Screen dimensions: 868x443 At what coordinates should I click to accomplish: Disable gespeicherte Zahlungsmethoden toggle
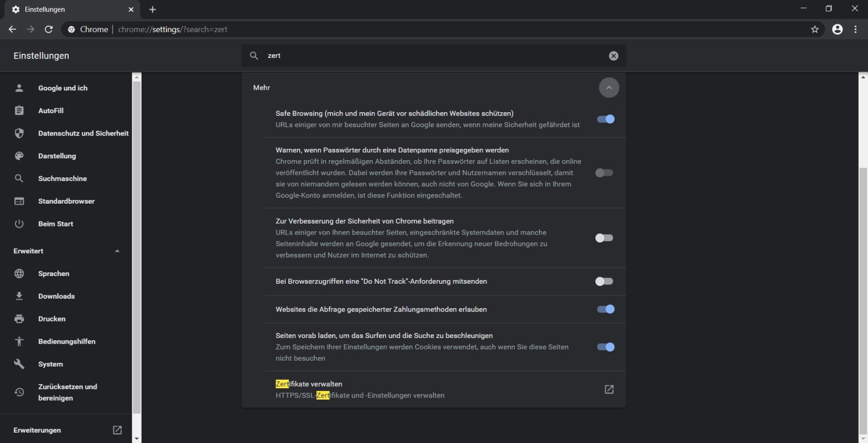pos(606,309)
